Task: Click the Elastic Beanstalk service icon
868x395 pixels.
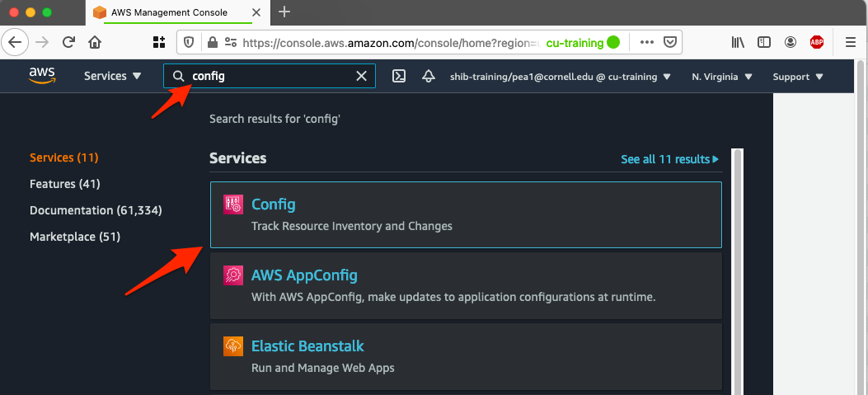Action: point(233,346)
